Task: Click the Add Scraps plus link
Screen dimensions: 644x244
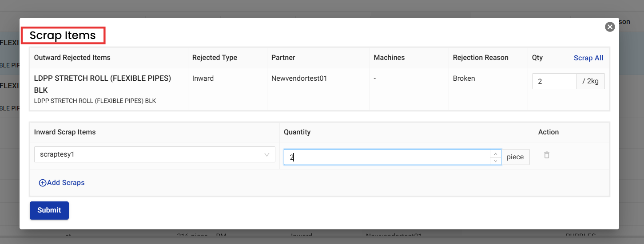Action: 62,183
